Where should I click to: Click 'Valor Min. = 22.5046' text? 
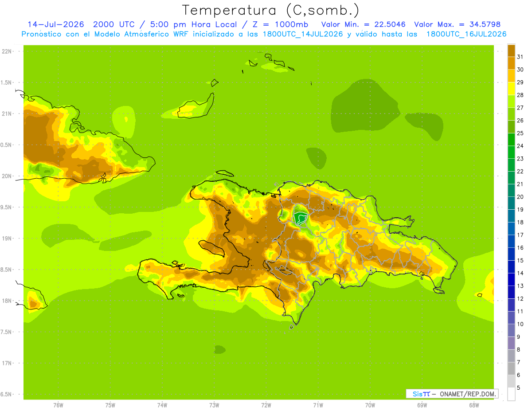pyautogui.click(x=364, y=24)
